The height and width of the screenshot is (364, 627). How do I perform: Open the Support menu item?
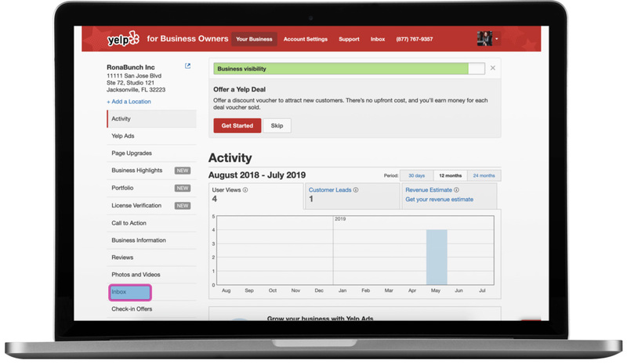[349, 39]
